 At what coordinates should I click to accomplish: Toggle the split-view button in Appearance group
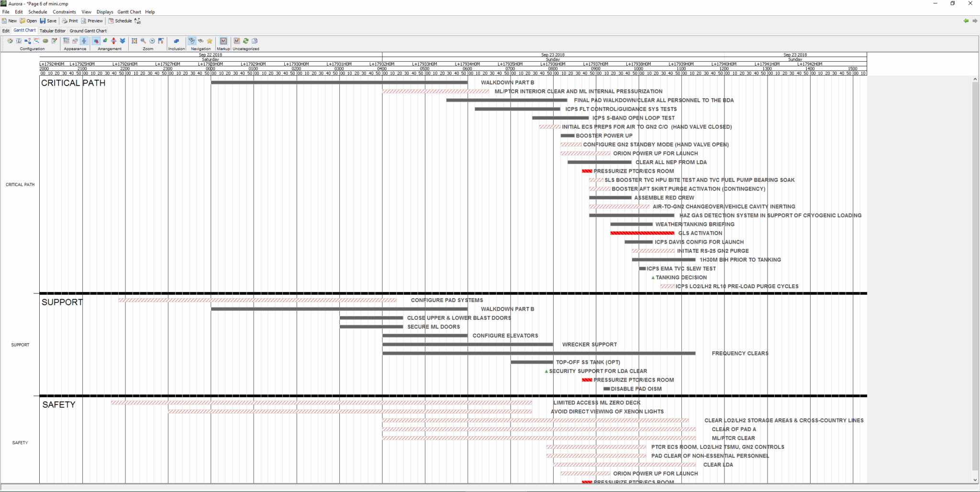tap(84, 42)
